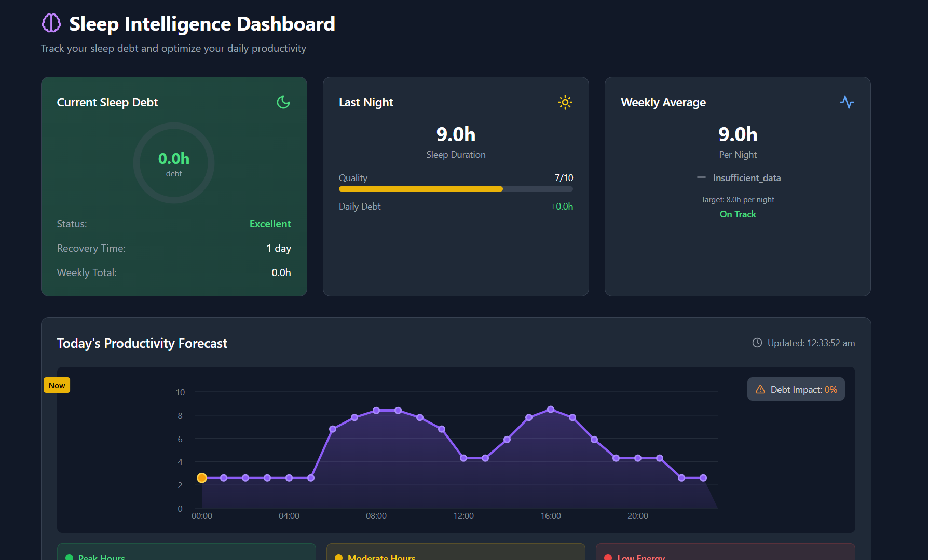Click the circular 0.0h debt gauge

[x=174, y=163]
